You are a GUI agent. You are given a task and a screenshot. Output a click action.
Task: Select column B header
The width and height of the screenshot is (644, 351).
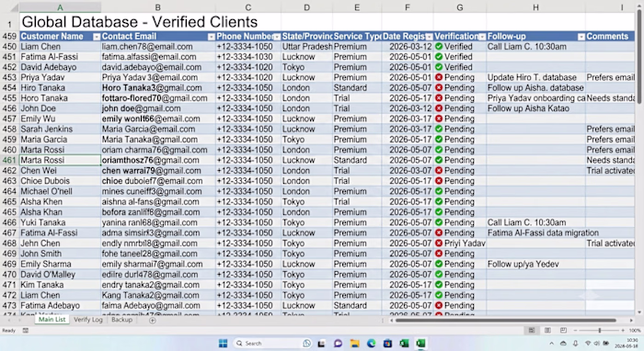(157, 7)
